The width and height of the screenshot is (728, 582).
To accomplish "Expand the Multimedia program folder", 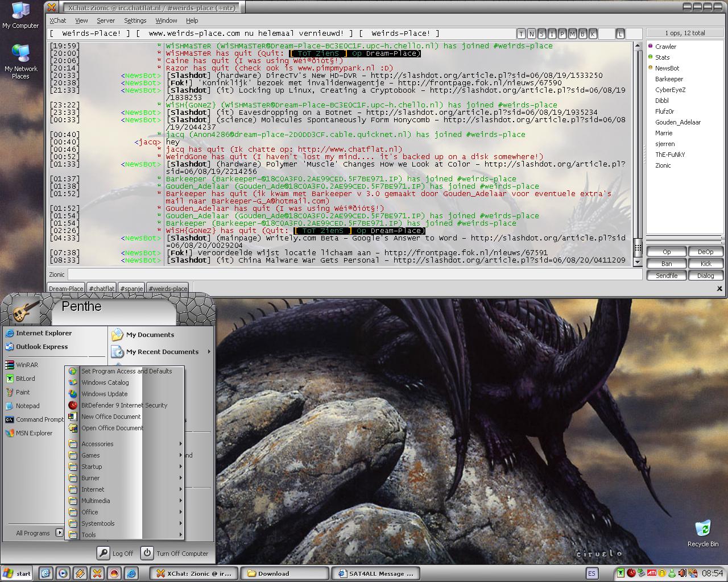I will (x=125, y=501).
